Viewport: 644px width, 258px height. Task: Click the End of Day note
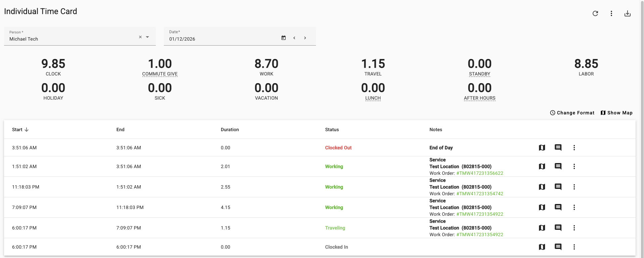pyautogui.click(x=441, y=148)
